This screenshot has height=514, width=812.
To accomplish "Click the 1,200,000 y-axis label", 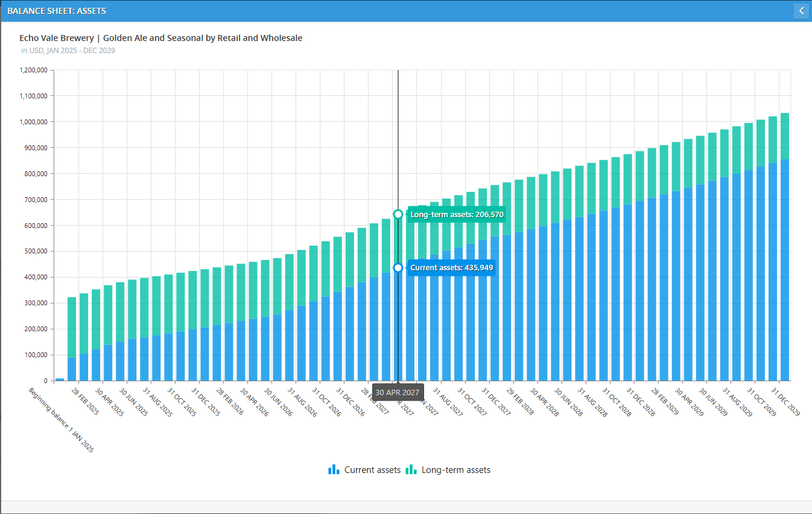I will 33,70.
